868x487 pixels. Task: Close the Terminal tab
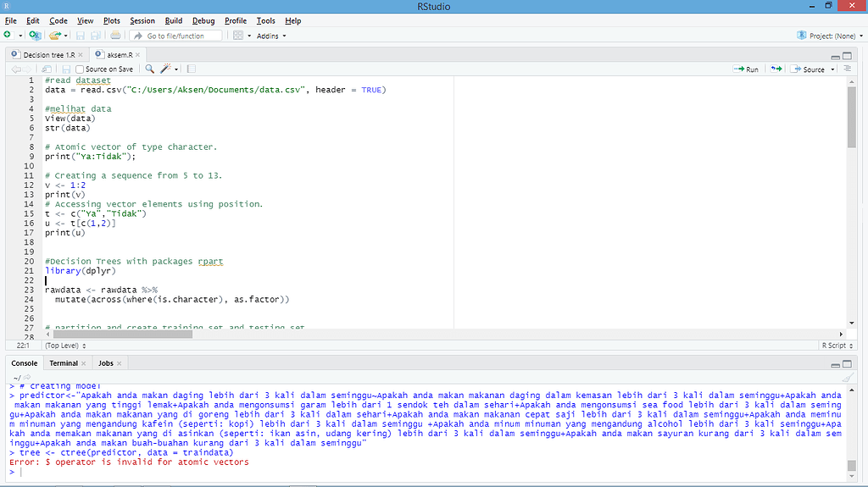coord(84,363)
